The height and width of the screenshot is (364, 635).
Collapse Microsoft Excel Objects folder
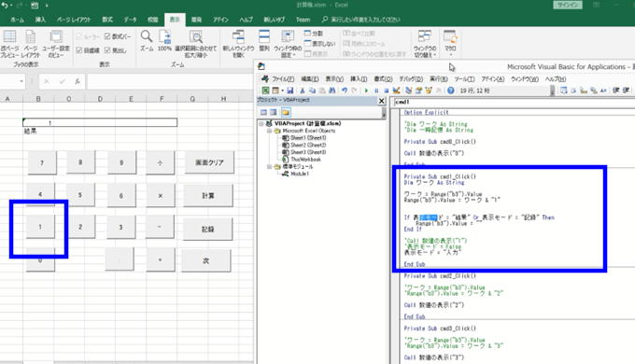point(269,131)
